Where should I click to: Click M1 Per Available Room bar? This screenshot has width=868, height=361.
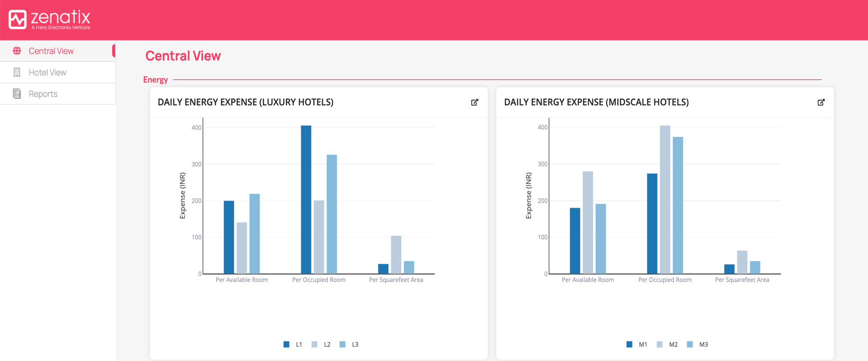tap(575, 241)
